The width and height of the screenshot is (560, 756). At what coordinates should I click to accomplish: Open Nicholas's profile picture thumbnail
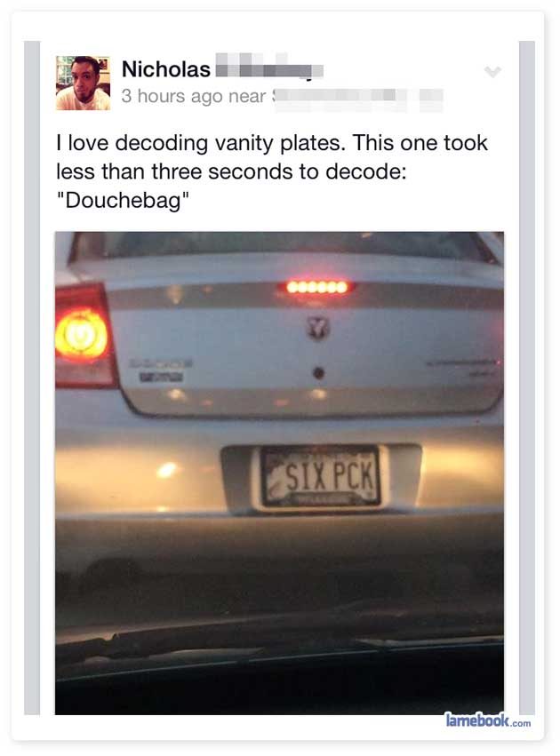click(83, 83)
